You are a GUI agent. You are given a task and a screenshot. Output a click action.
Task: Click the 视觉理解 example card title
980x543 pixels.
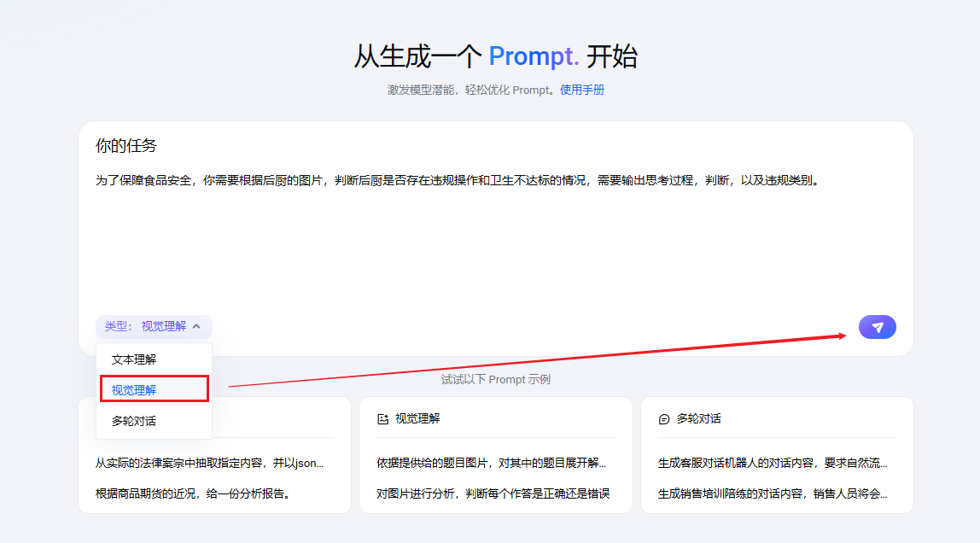point(417,418)
